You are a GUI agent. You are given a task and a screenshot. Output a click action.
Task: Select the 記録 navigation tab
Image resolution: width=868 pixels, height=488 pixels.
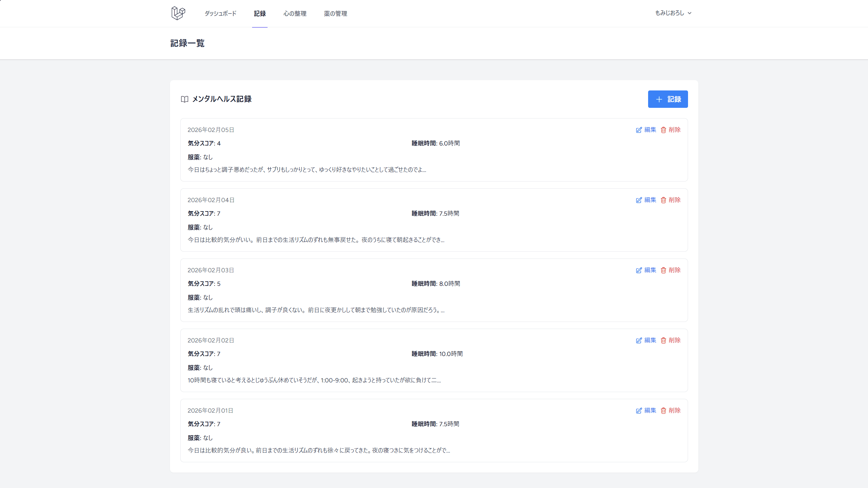tap(260, 14)
